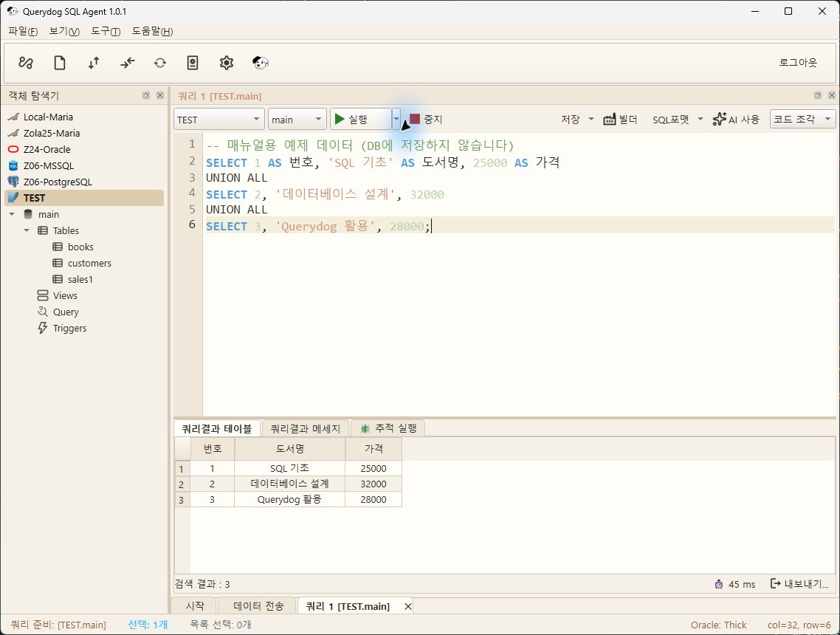Click the up-down arrows transfer icon
The image size is (840, 635).
[94, 63]
